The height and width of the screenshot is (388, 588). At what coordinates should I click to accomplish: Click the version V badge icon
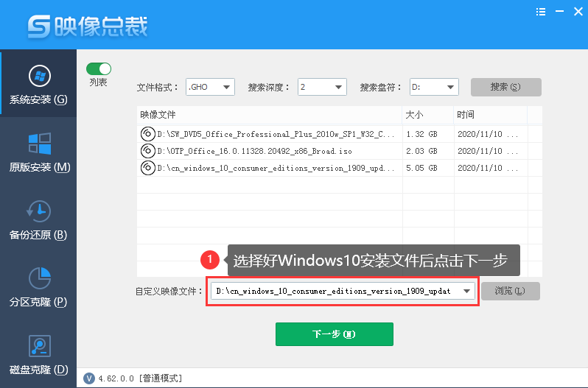(89, 378)
